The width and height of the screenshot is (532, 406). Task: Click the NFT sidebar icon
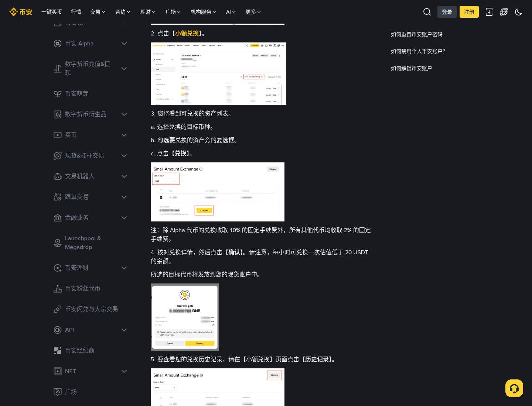(x=58, y=371)
